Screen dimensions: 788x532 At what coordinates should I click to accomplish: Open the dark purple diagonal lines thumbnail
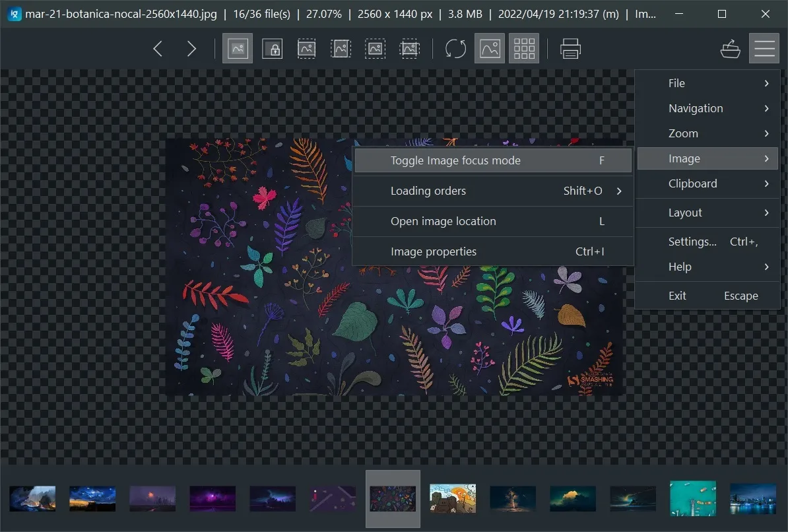(x=333, y=498)
